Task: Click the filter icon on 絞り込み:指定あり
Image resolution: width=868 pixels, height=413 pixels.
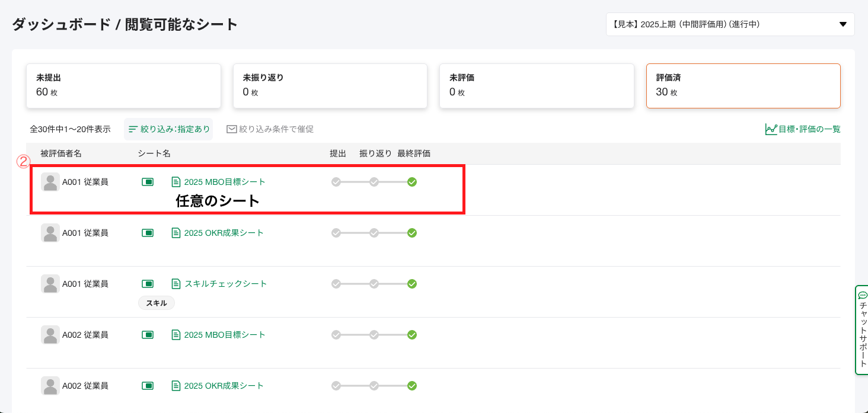Action: (133, 129)
